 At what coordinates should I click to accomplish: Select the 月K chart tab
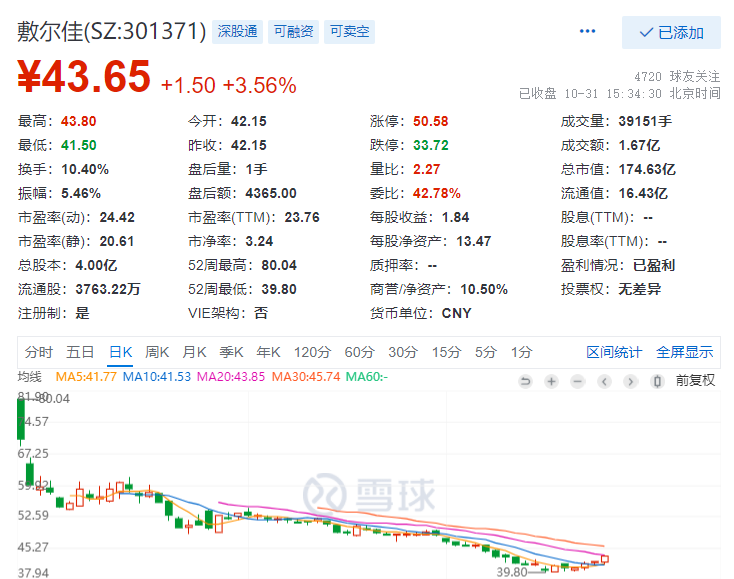(194, 352)
